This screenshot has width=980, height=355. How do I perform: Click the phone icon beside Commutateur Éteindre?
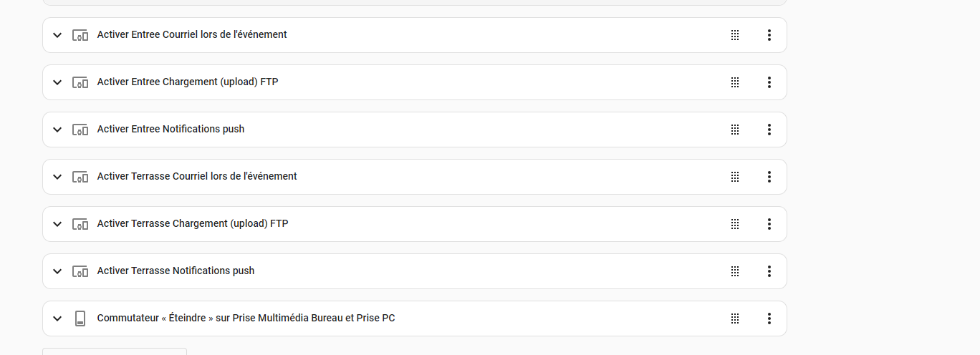[x=80, y=318]
